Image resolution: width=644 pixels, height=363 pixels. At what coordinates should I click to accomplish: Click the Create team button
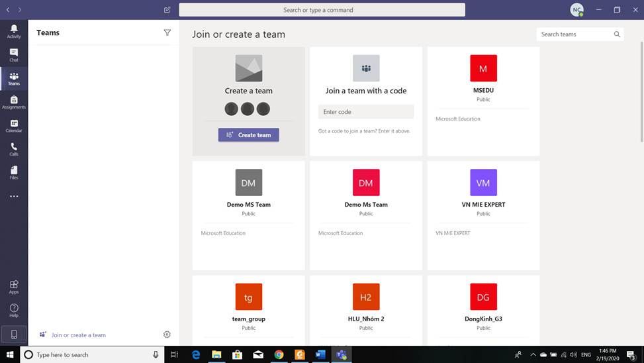tap(248, 134)
